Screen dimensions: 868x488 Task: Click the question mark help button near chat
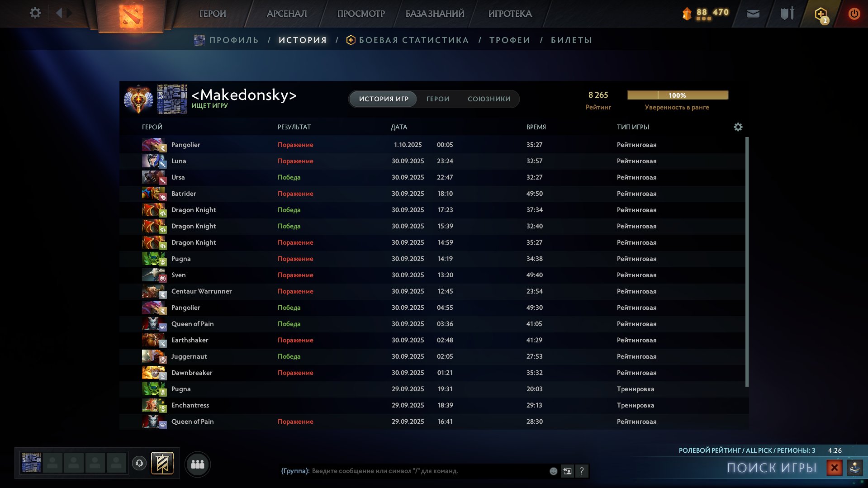point(582,471)
